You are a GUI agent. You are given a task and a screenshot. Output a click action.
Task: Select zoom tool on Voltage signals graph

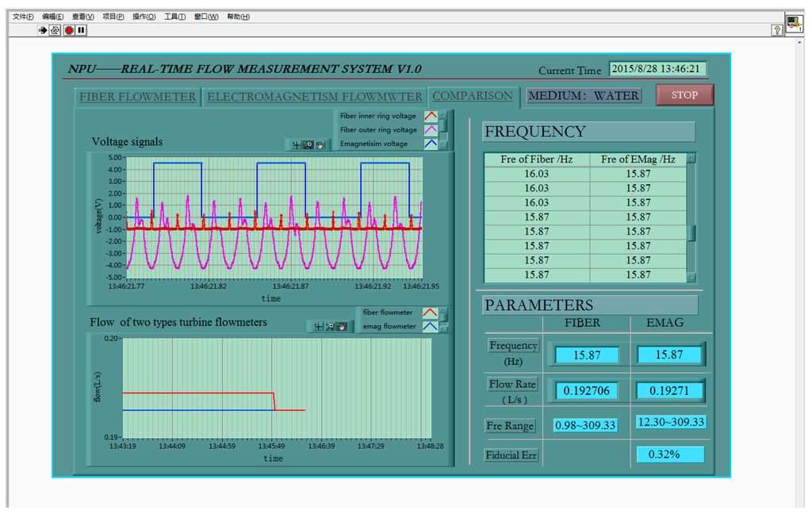click(308, 145)
